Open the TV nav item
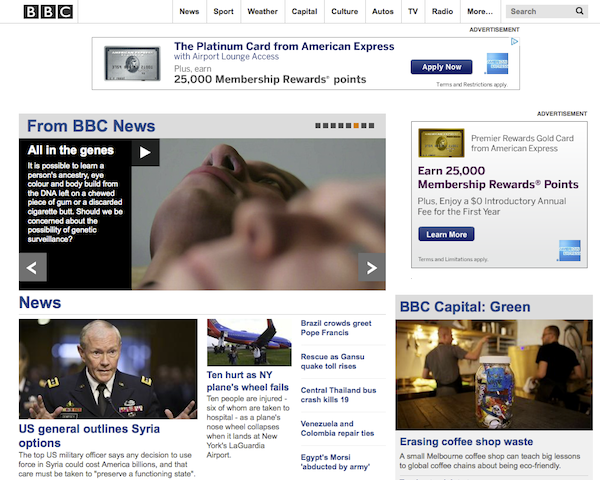The height and width of the screenshot is (480, 600). (x=413, y=11)
